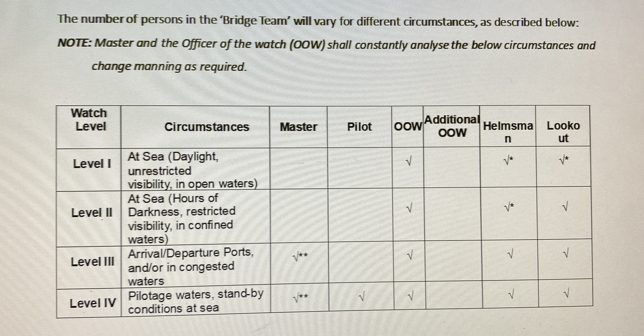Select the Pilot column header

tap(359, 127)
